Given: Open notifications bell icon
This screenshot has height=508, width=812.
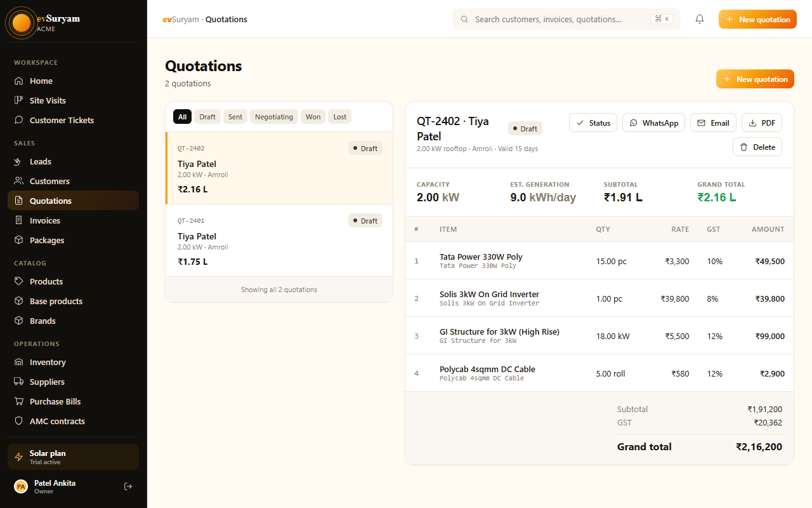Looking at the screenshot, I should (x=700, y=19).
